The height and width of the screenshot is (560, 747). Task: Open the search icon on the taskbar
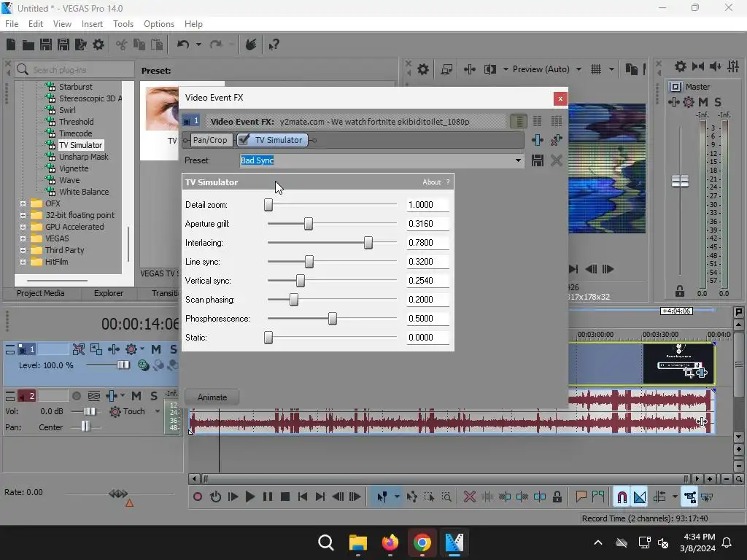[326, 542]
